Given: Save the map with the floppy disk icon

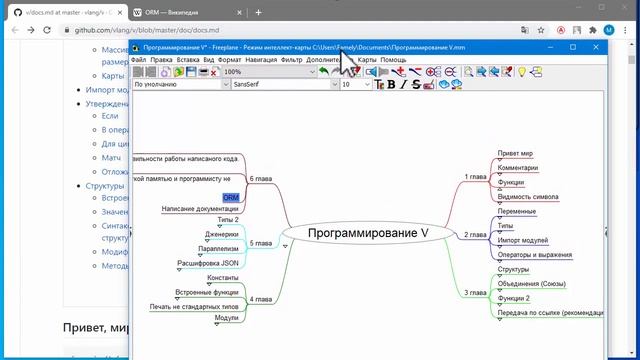Looking at the screenshot, I should 191,72.
